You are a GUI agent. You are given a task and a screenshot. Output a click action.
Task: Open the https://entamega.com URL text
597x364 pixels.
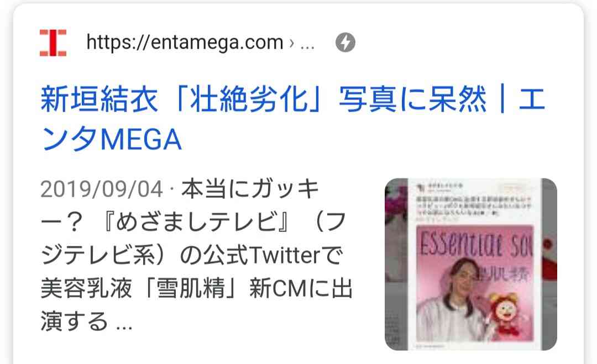pyautogui.click(x=185, y=43)
